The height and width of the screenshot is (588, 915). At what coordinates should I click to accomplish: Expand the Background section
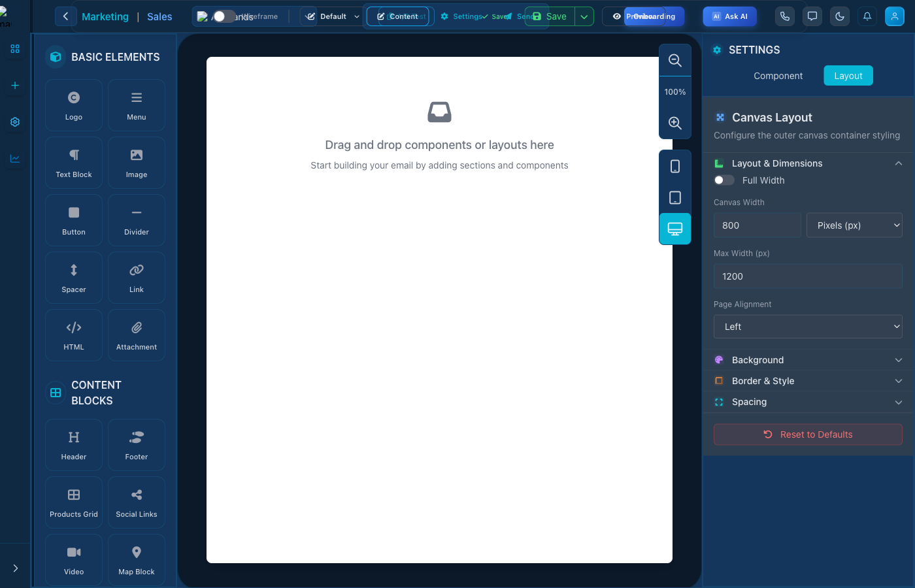808,360
